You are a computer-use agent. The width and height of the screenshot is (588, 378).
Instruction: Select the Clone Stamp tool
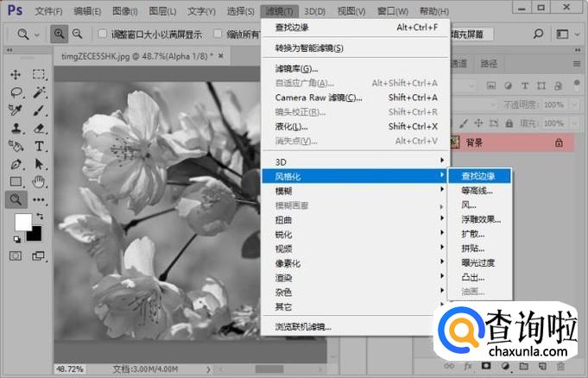pyautogui.click(x=16, y=129)
